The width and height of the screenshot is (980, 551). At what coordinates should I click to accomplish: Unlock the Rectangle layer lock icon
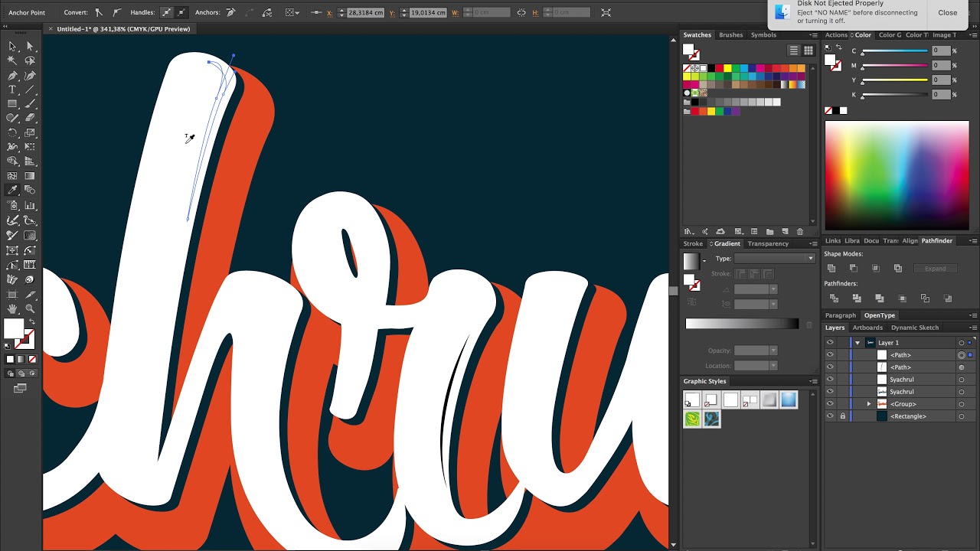[843, 416]
